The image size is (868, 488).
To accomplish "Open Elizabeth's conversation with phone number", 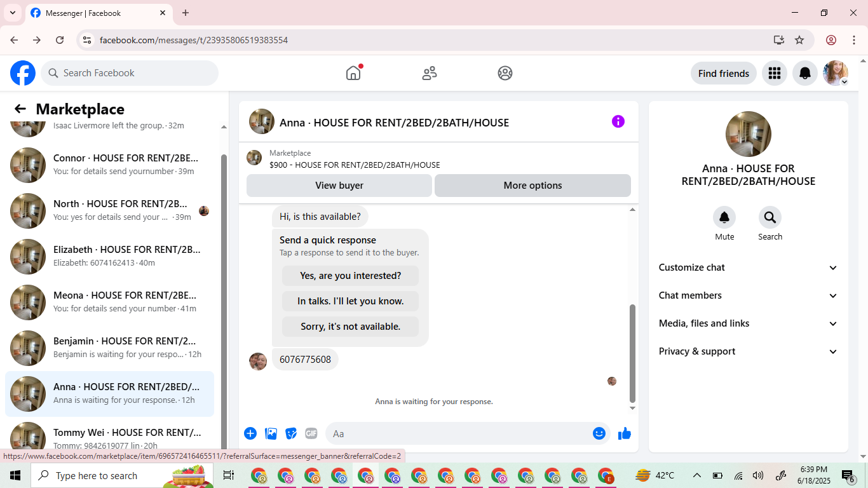I will point(109,257).
